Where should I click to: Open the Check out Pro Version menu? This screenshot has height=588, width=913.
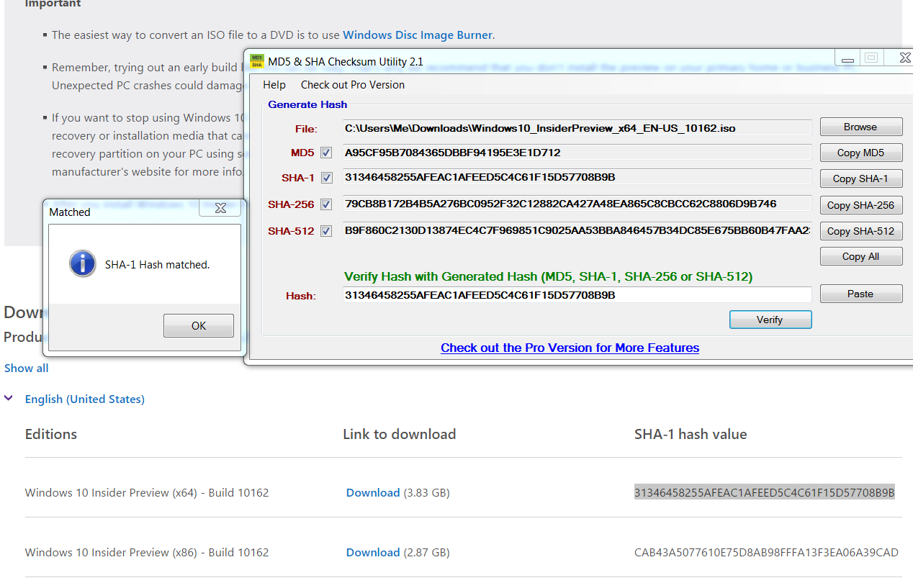pos(353,85)
